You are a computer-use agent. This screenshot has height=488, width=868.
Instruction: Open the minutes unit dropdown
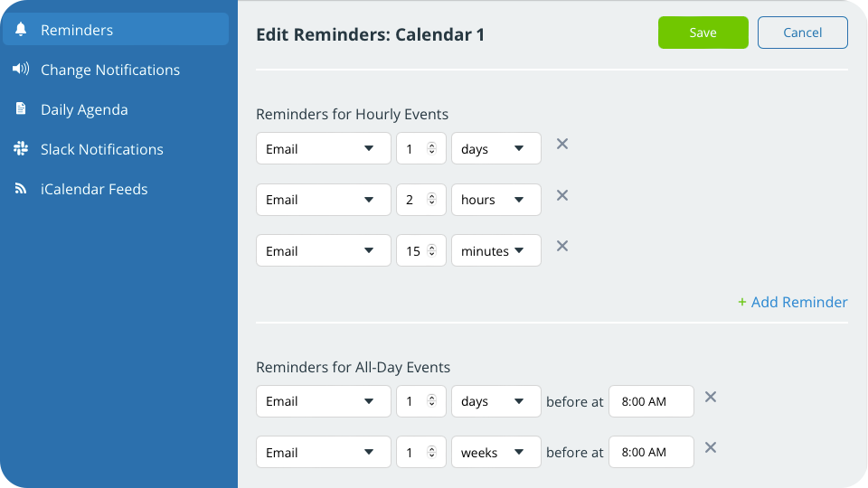coord(495,251)
